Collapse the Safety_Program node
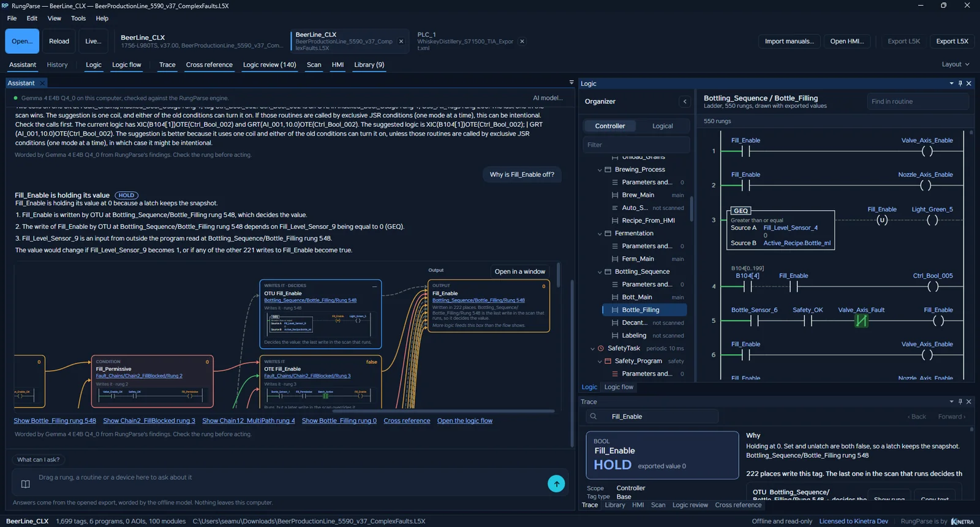The image size is (980, 527). click(600, 362)
